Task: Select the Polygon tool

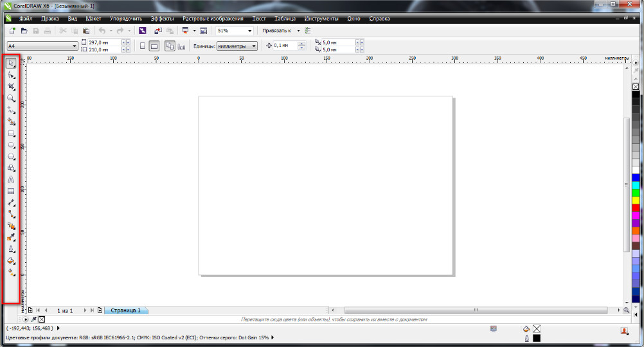Action: [11, 156]
